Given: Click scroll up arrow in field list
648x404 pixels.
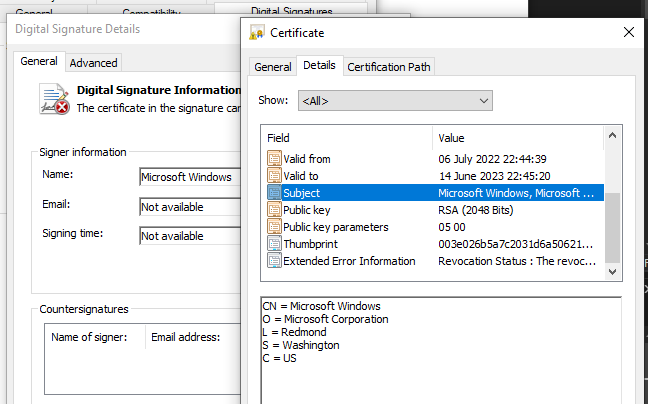Looking at the screenshot, I should [612, 135].
